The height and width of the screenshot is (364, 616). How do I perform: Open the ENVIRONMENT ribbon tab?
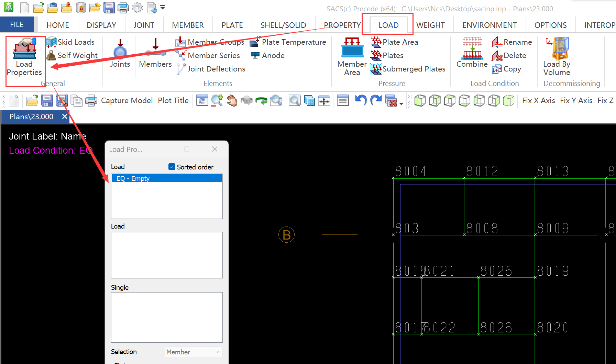point(489,25)
